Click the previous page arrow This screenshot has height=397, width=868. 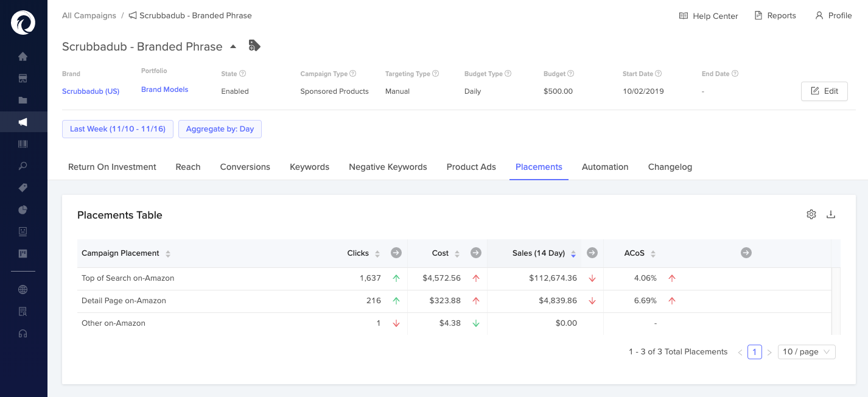click(x=740, y=352)
